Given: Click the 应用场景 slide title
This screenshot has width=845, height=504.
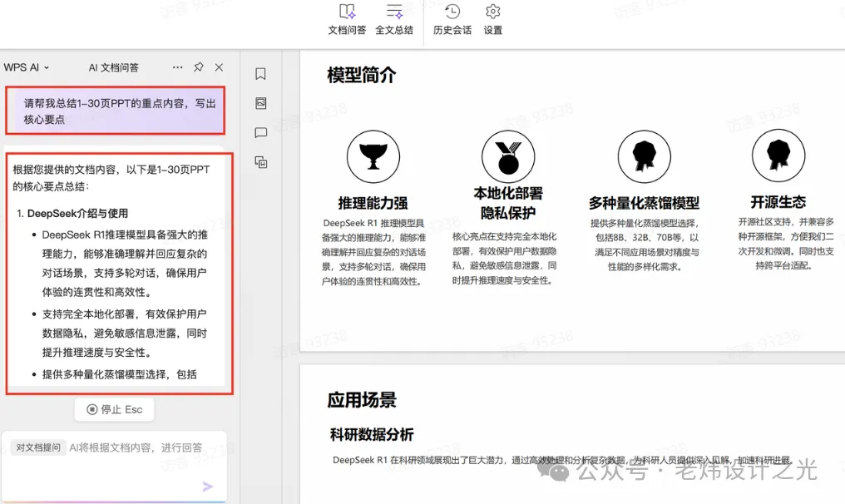Looking at the screenshot, I should tap(362, 400).
